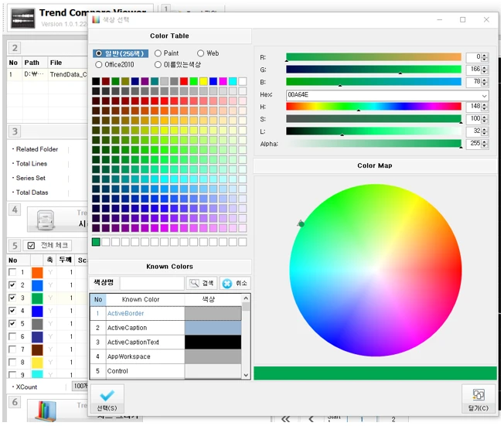Click the 색상명 search input field
504x426 pixels.
click(152, 283)
